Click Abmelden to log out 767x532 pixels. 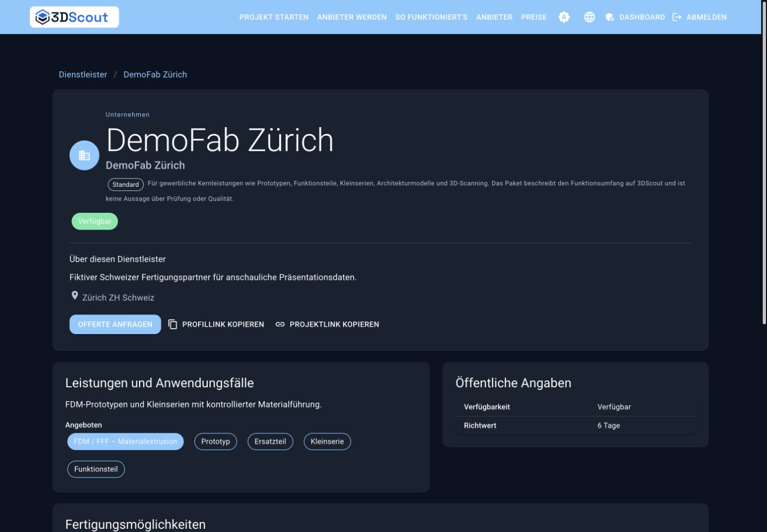click(700, 17)
